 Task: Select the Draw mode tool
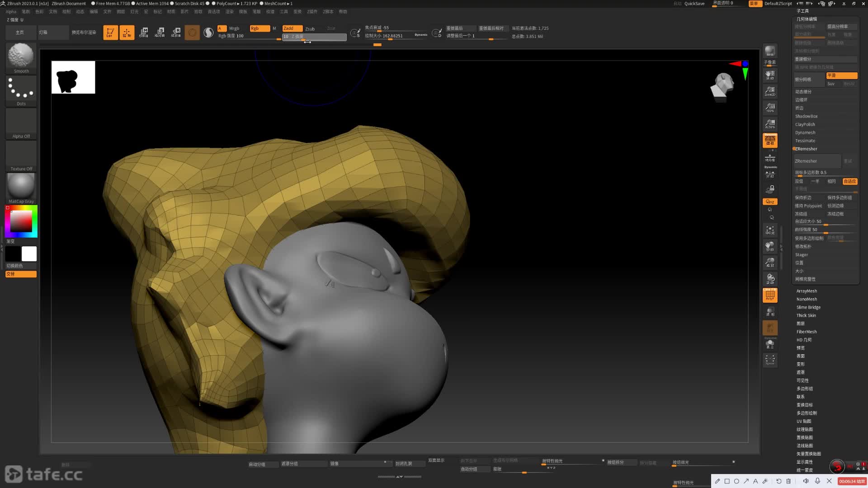pyautogui.click(x=127, y=33)
